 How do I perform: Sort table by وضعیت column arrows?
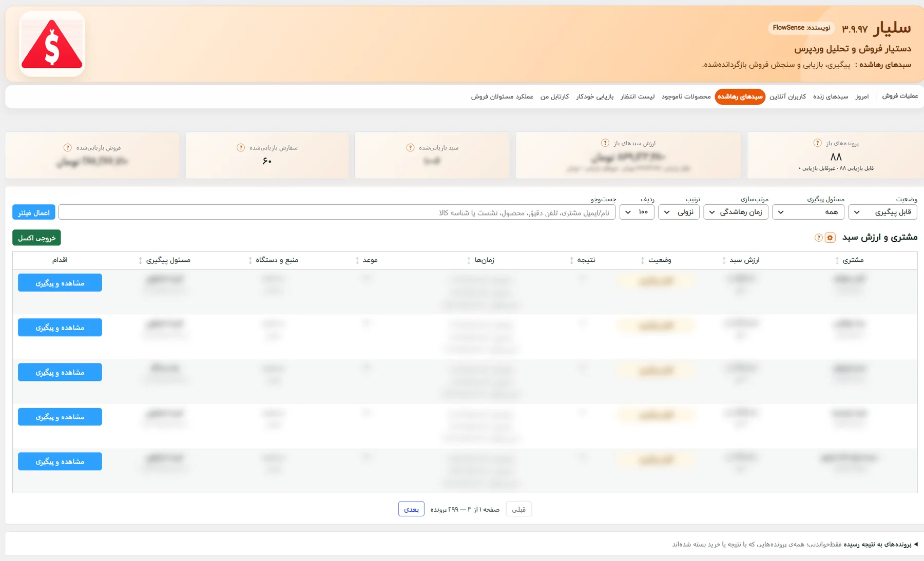[642, 260]
